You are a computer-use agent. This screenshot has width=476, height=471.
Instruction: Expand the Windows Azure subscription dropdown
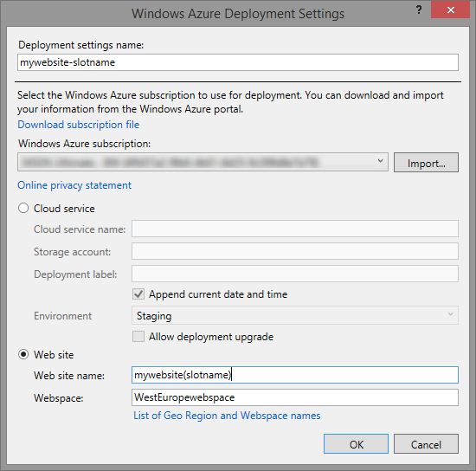pos(203,162)
